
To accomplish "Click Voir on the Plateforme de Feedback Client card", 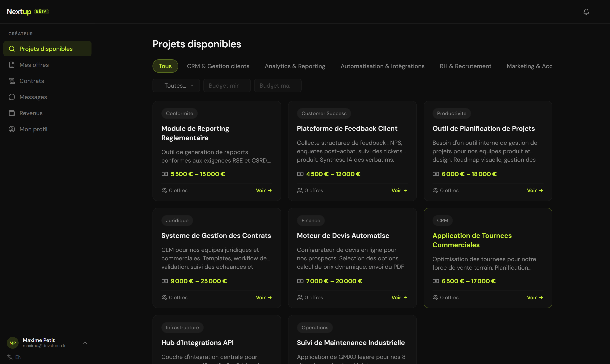I will tap(399, 190).
